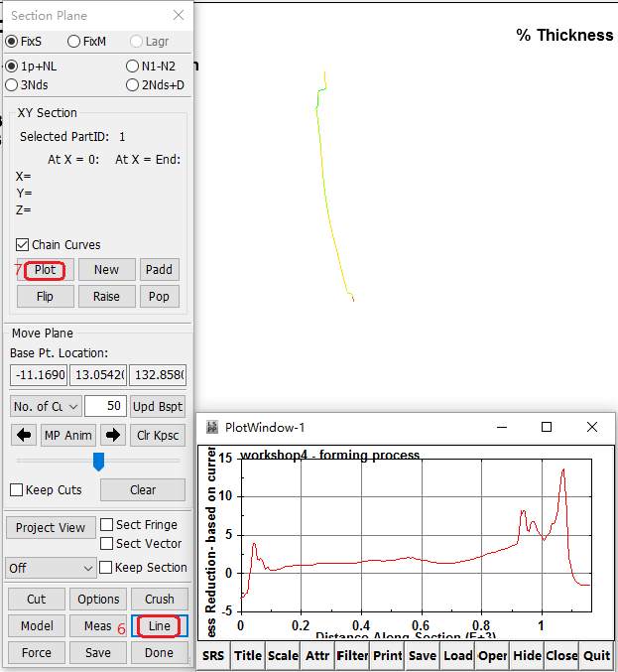618x672 pixels.
Task: Select the 3Nds radio button
Action: [x=12, y=84]
